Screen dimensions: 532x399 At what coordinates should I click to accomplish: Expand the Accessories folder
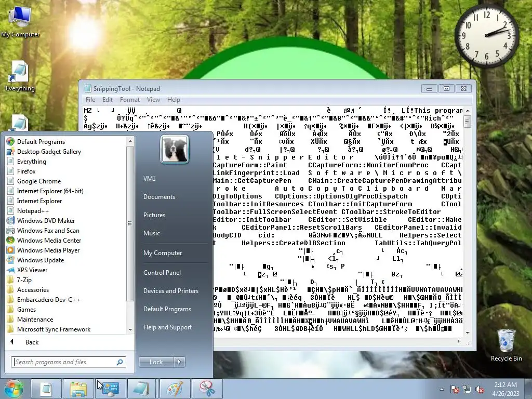coord(33,290)
